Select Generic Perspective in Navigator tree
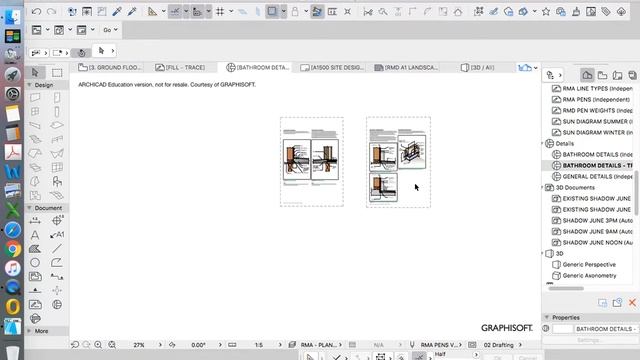This screenshot has width=640, height=360. (x=584, y=264)
